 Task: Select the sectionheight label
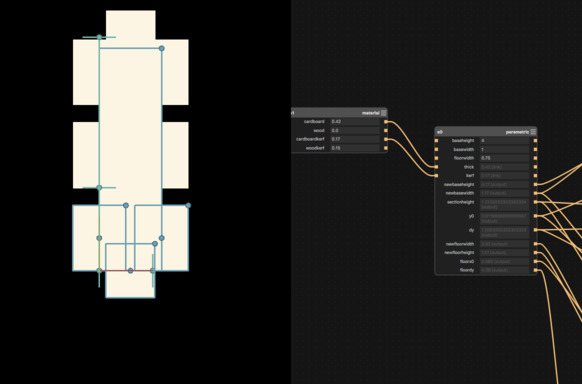coord(461,202)
